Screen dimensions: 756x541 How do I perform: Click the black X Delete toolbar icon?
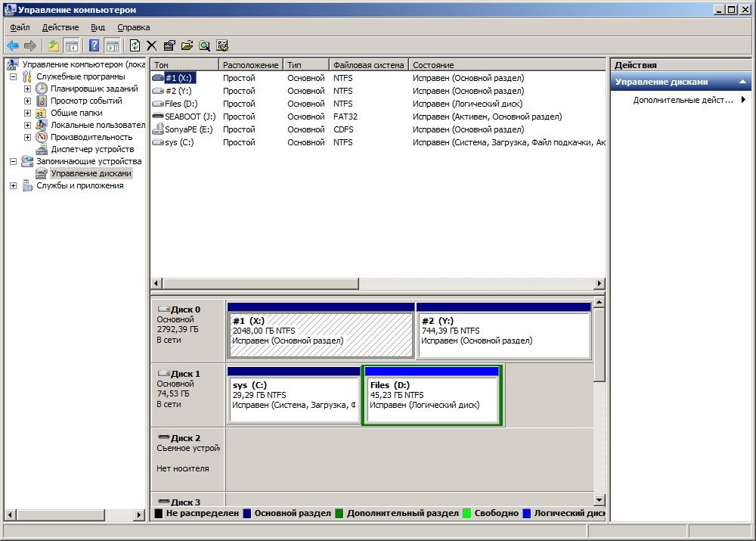[x=151, y=45]
